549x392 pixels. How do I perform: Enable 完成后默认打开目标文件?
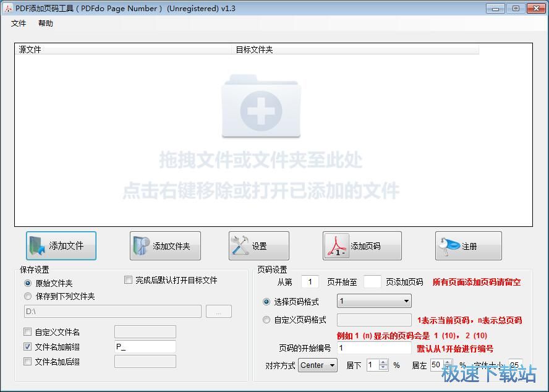(128, 279)
